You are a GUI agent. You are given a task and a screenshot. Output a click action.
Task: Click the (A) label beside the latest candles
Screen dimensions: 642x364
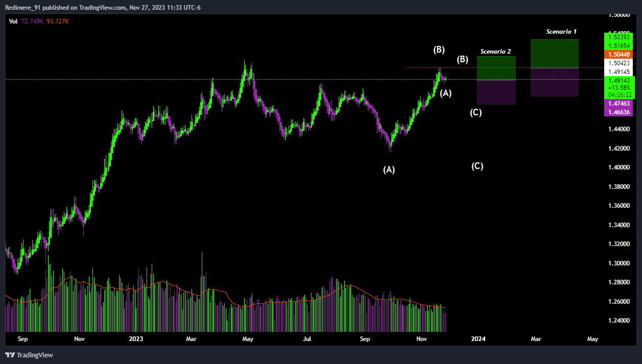(x=446, y=93)
